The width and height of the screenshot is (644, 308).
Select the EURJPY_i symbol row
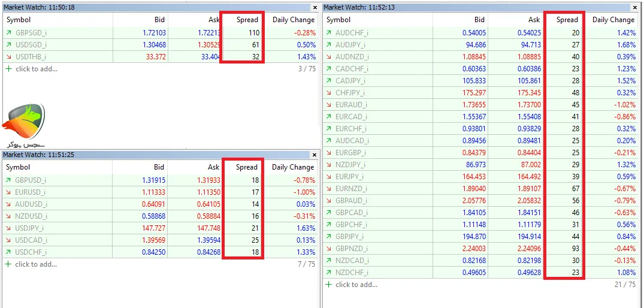352,177
